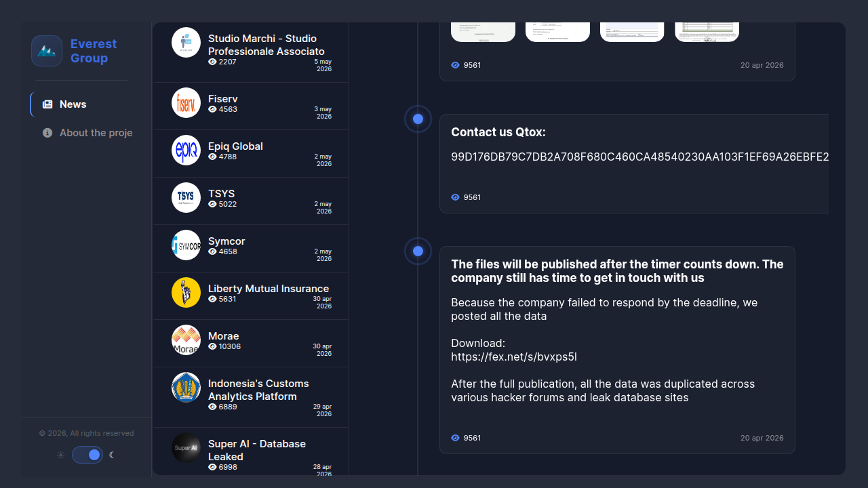Click the moon dark-mode icon
The image size is (868, 488).
[112, 455]
